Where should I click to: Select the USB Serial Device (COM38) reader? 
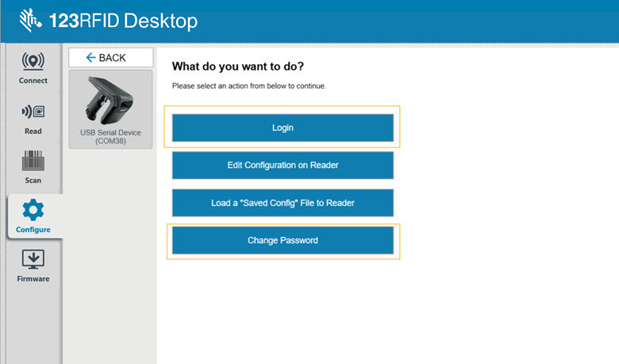point(110,109)
